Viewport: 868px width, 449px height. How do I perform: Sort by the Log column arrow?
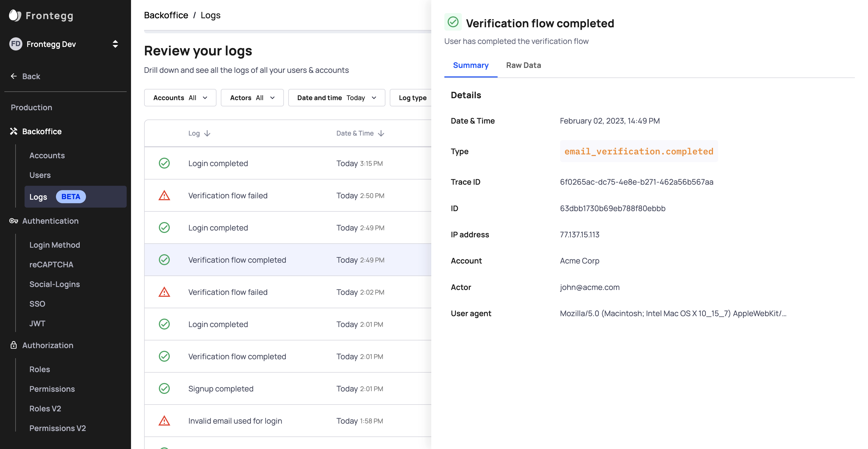tap(207, 133)
